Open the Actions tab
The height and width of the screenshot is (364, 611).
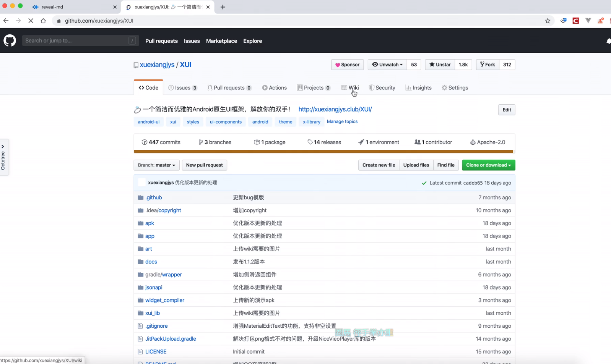tap(274, 87)
